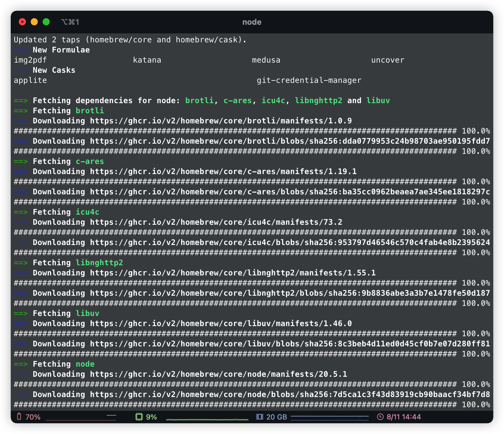Click the icu4c blobs sha256 URL

tap(290, 242)
